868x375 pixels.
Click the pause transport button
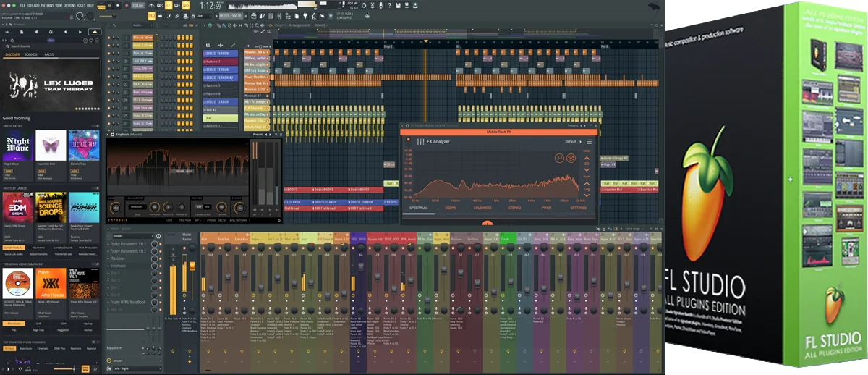pos(109,5)
